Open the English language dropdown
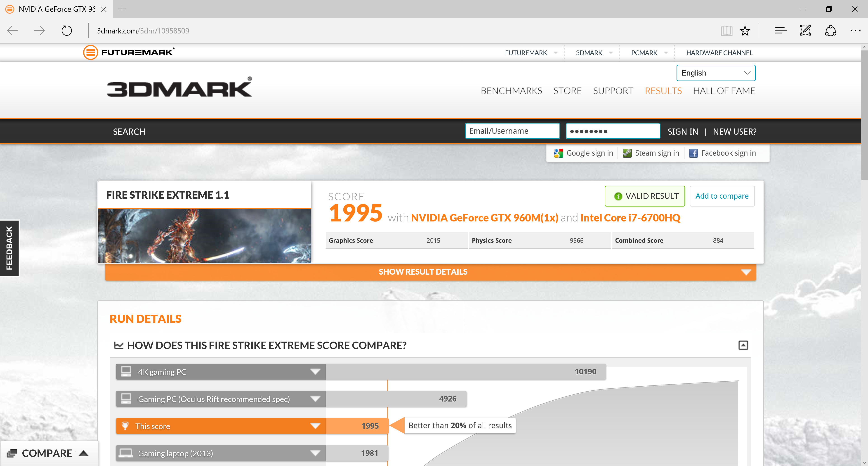Image resolution: width=868 pixels, height=466 pixels. point(716,73)
